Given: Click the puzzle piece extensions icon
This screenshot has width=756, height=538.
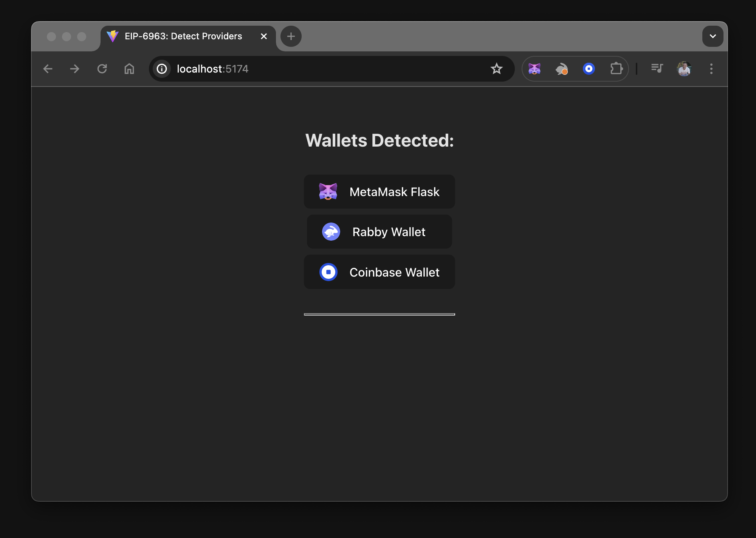Looking at the screenshot, I should point(616,69).
